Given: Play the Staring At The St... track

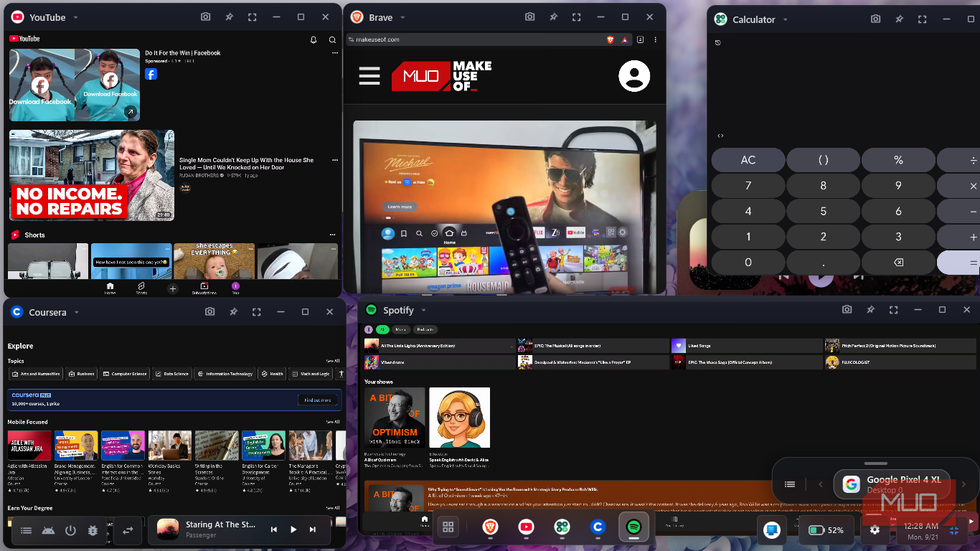Looking at the screenshot, I should tap(293, 529).
